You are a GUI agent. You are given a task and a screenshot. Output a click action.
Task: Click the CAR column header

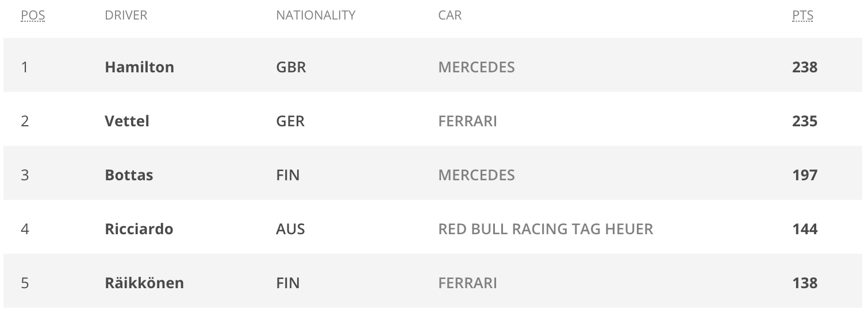[450, 15]
